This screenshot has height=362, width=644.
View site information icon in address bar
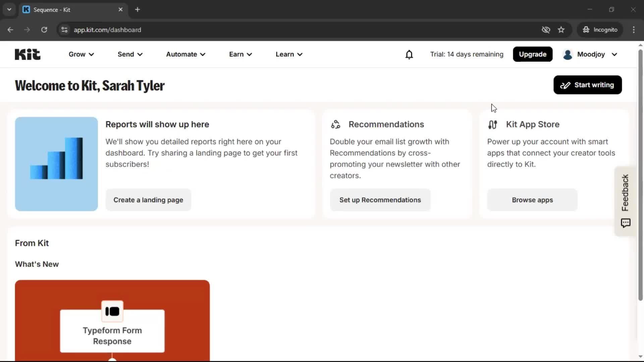click(64, 30)
